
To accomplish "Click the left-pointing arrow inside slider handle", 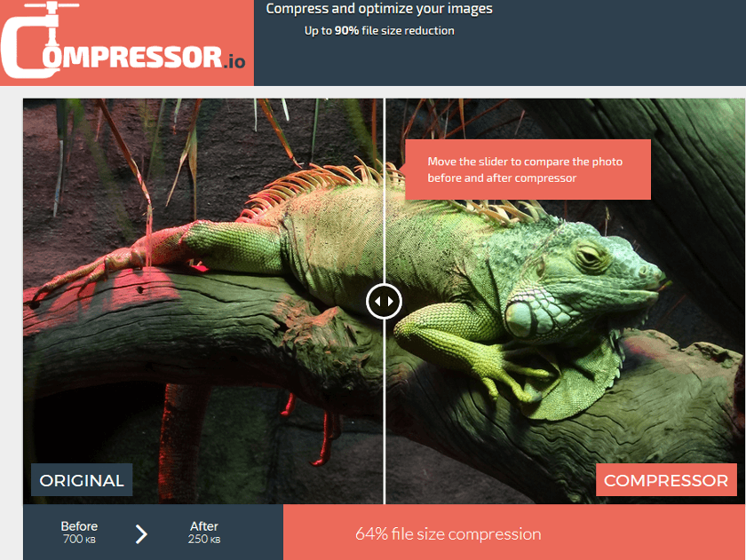I will click(377, 302).
